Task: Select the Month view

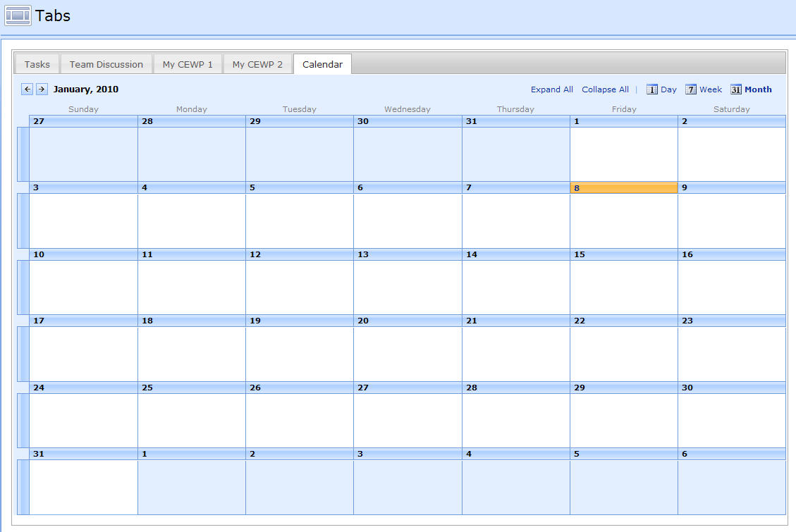Action: pyautogui.click(x=751, y=89)
